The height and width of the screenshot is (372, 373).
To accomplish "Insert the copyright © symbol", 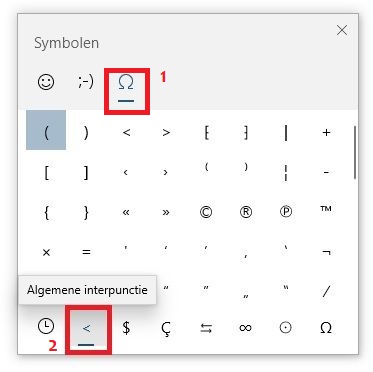I will (206, 212).
